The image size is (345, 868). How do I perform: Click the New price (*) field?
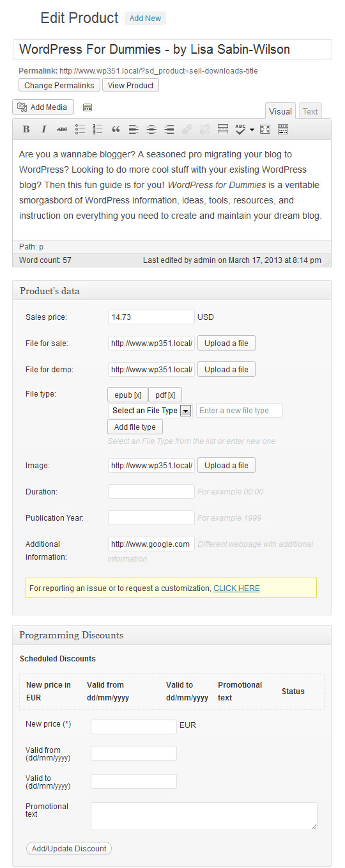[134, 727]
